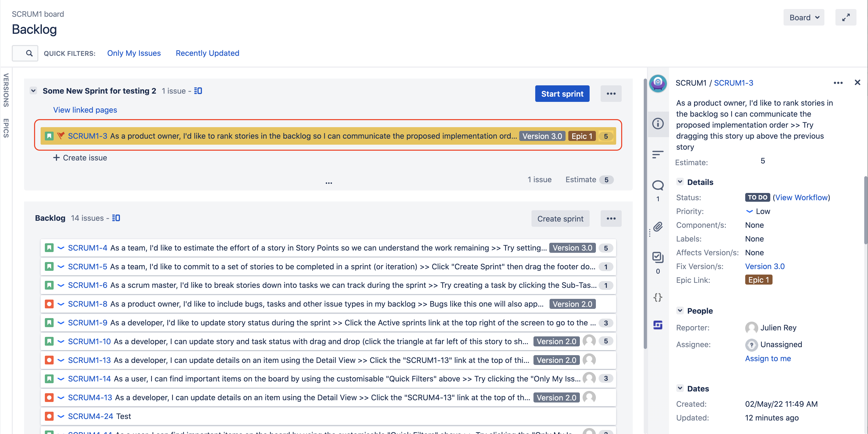Open the comments speech bubble icon
This screenshot has width=868, height=434.
(658, 185)
